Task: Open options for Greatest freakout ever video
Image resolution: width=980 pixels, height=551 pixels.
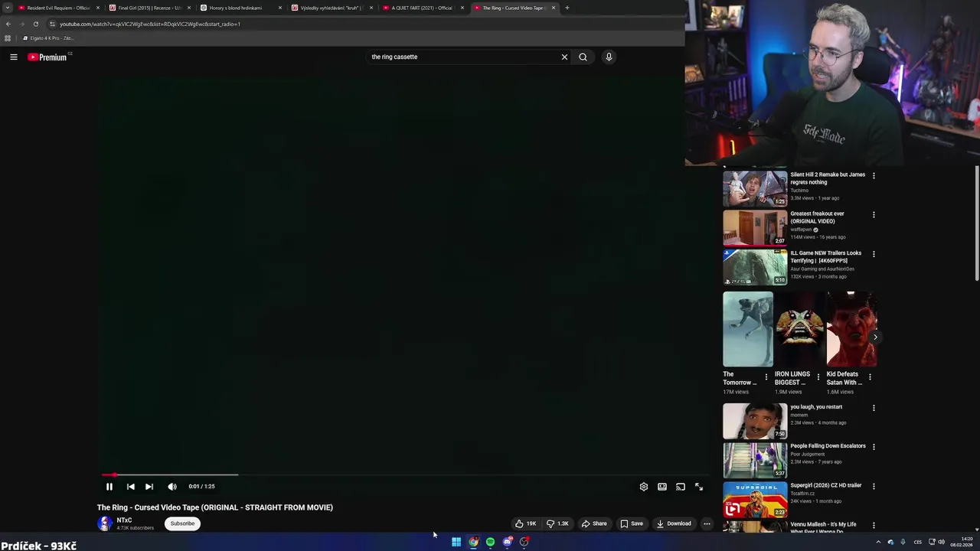Action: 874,214
